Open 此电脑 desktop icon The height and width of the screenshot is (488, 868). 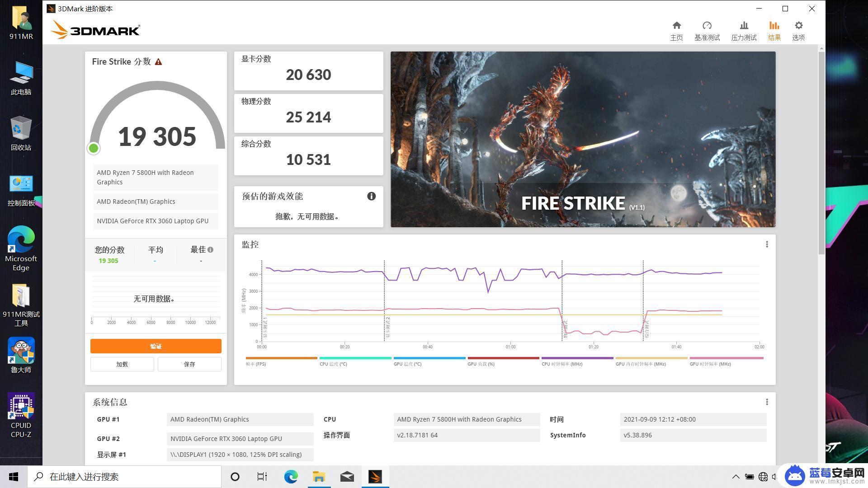pos(21,78)
